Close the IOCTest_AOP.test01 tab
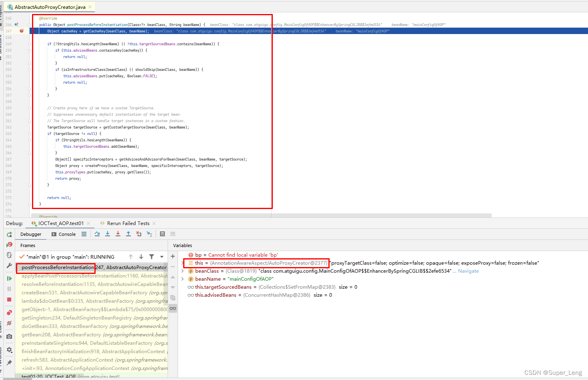Screen dimensions: 588x380 pyautogui.click(x=88, y=223)
